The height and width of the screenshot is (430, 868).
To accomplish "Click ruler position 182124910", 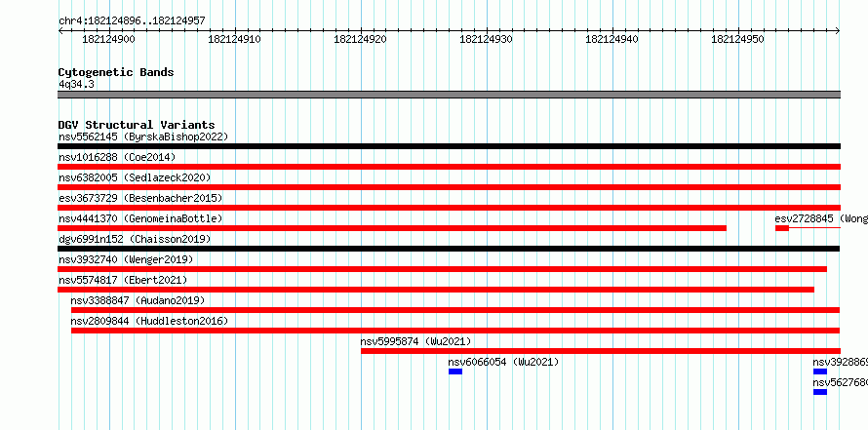I will point(234,39).
